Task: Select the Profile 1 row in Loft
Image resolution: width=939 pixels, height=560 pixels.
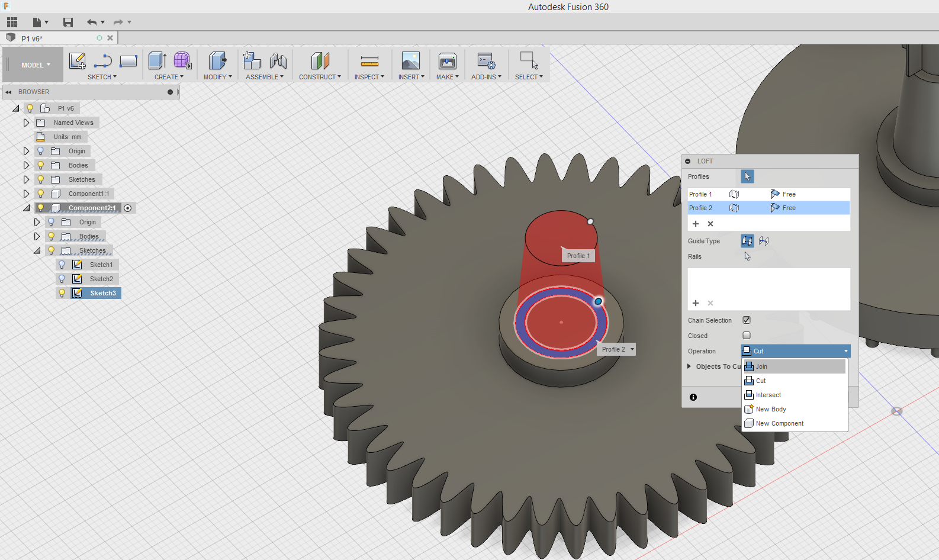Action: coord(768,194)
